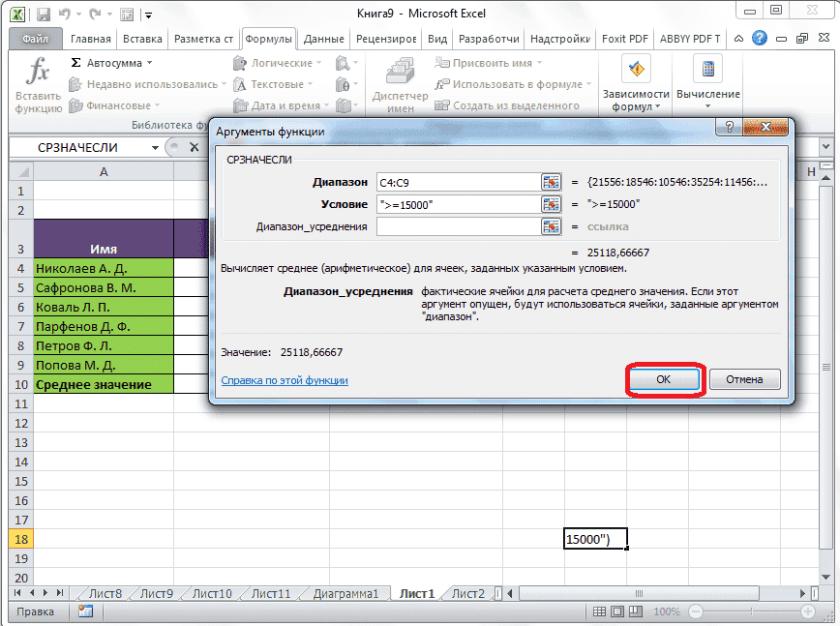The width and height of the screenshot is (840, 626).
Task: Click the help question mark in the dialog
Action: tap(728, 127)
